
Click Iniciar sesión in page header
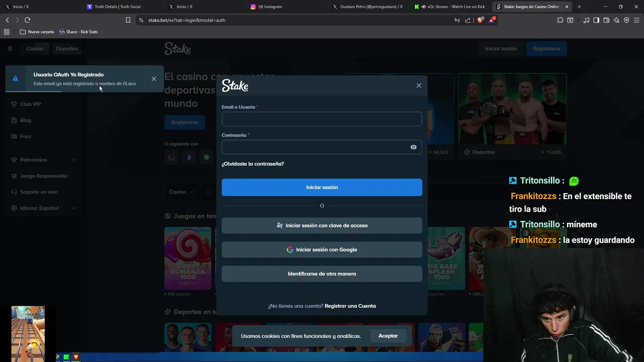(501, 49)
